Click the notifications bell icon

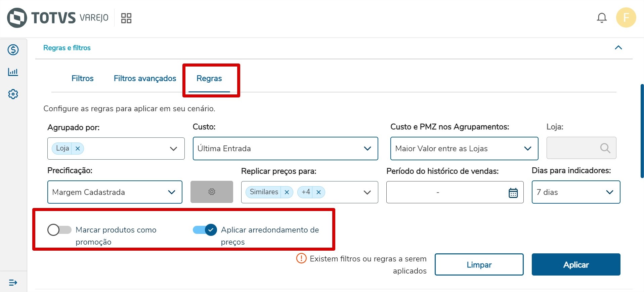pos(601,18)
